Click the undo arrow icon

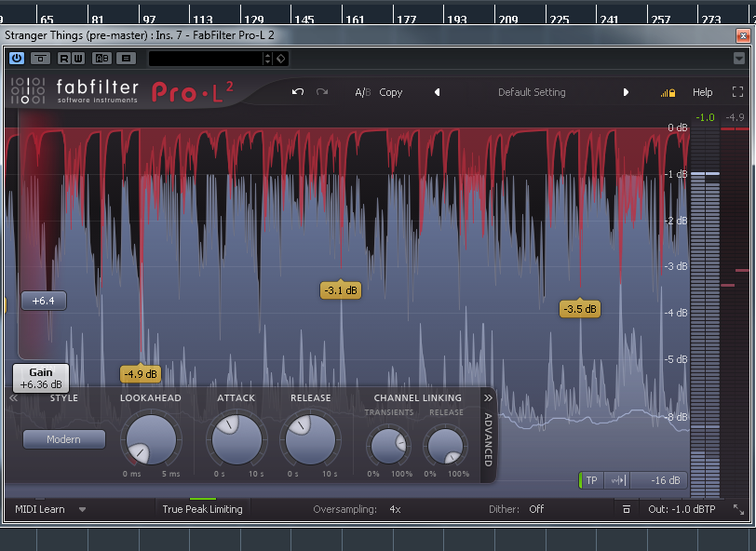coord(298,92)
